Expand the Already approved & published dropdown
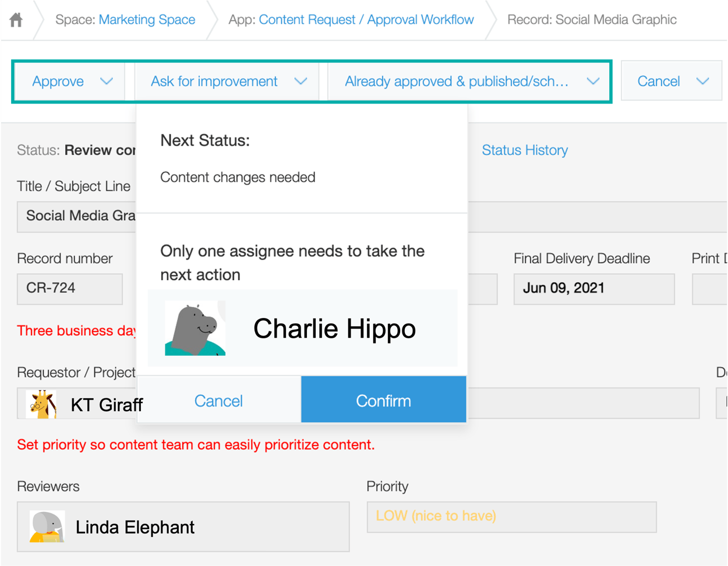 tap(593, 82)
